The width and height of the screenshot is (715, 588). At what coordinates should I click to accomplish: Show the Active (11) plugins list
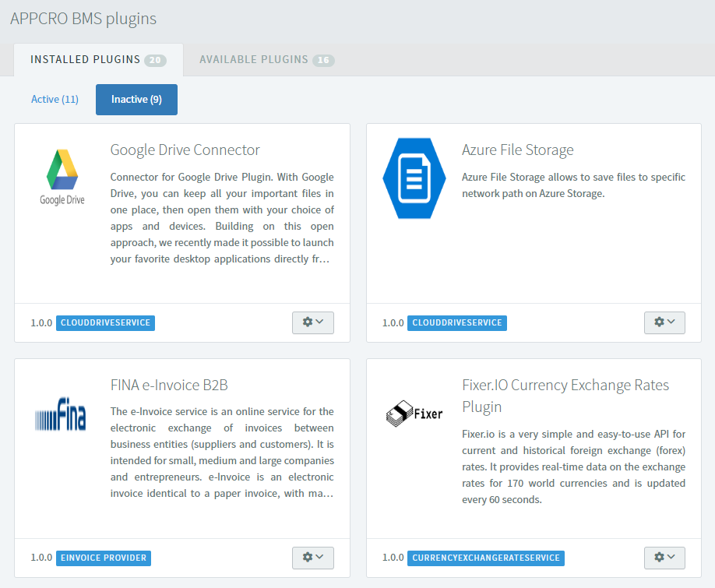(x=55, y=100)
